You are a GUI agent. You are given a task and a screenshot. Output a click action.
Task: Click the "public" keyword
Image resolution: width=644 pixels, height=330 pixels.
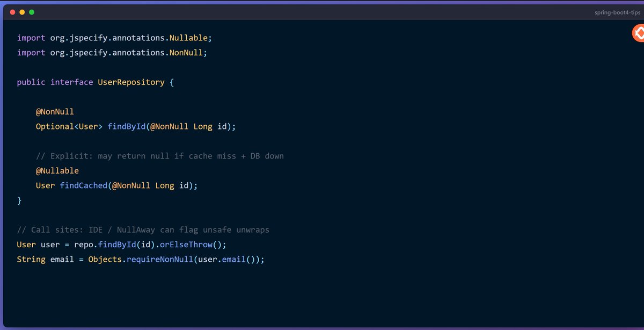[31, 82]
